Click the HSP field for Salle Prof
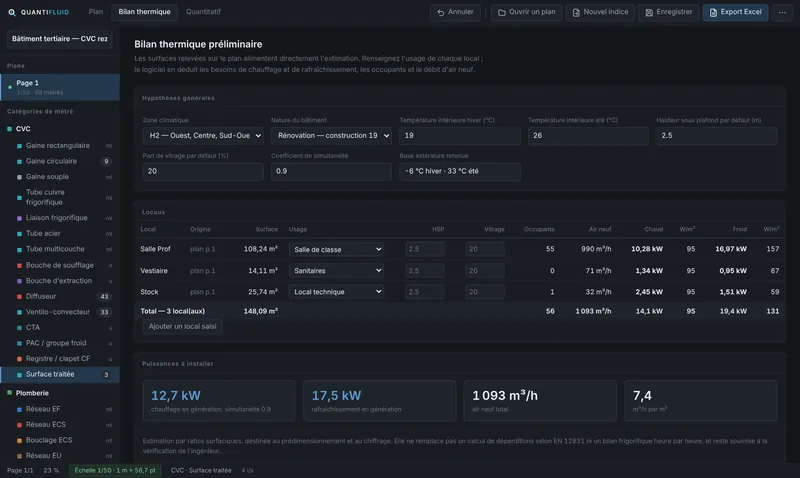This screenshot has height=478, width=800. tap(424, 249)
